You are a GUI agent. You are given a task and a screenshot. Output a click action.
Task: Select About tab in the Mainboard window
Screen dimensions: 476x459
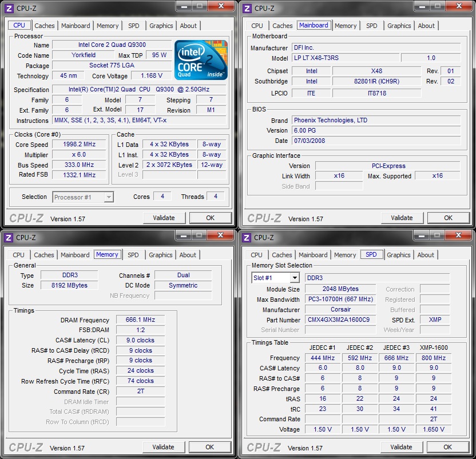426,26
